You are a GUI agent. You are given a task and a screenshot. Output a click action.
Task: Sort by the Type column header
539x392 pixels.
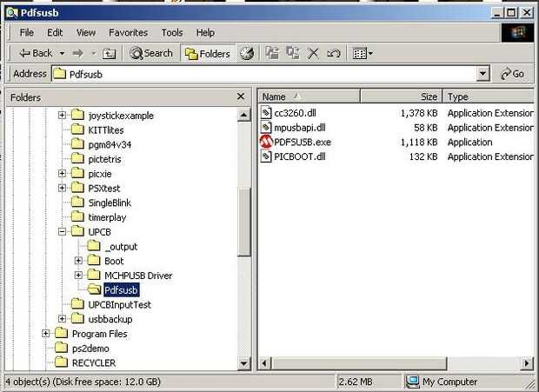coord(489,96)
